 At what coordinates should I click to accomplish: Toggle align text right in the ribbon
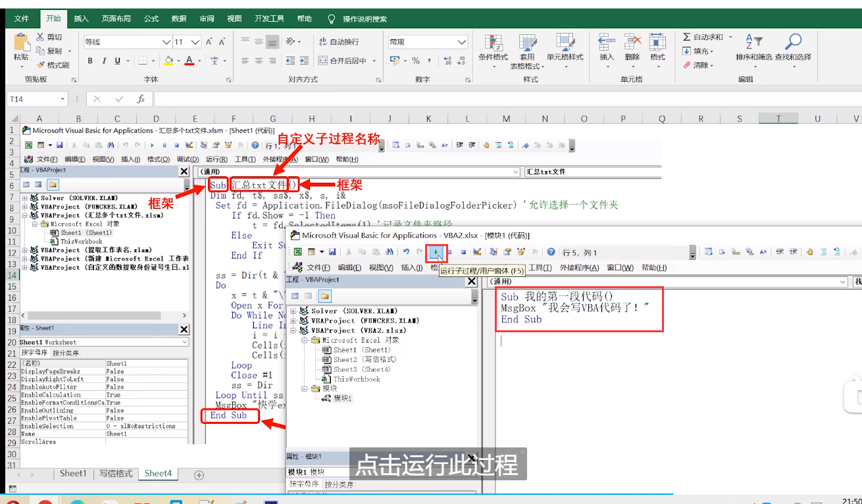click(x=272, y=61)
